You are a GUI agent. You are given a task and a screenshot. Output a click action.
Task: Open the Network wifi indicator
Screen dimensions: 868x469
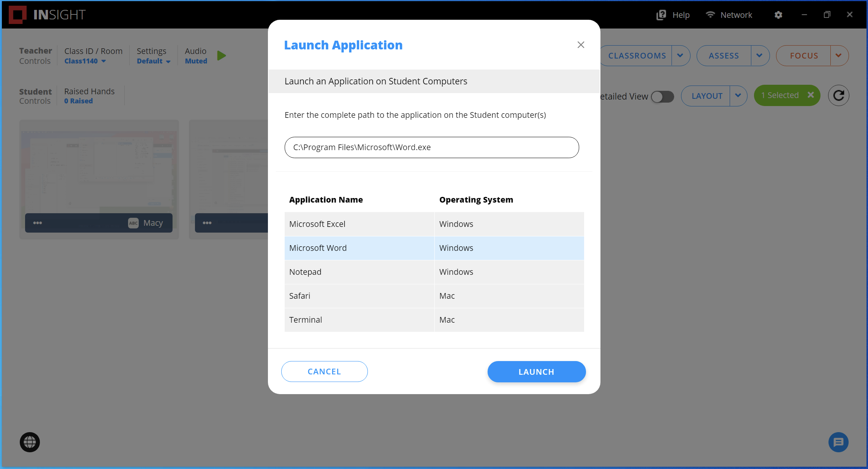[x=729, y=15]
